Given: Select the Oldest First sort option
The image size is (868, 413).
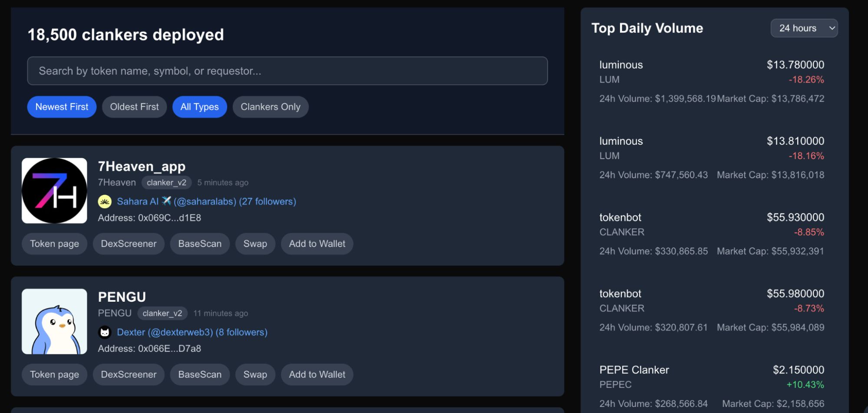Looking at the screenshot, I should coord(134,107).
